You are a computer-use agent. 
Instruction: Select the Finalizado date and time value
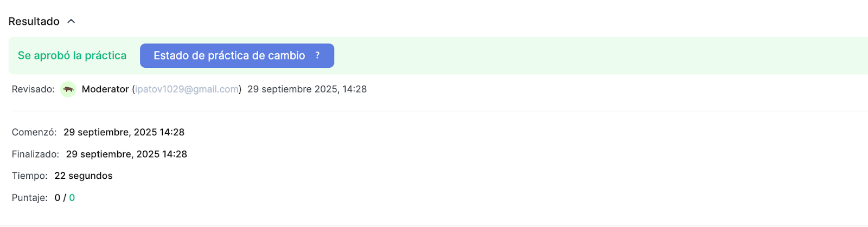(x=126, y=154)
